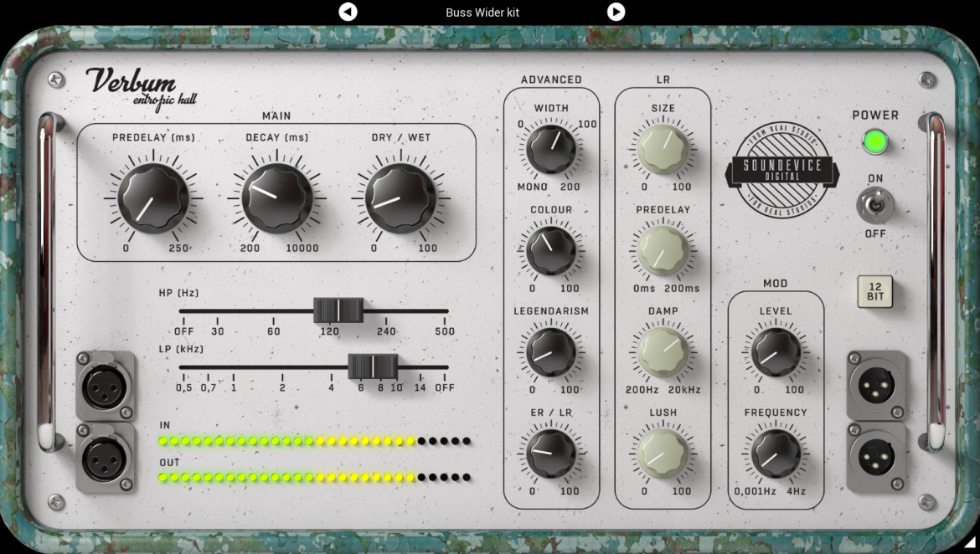Click the DECAY (ms) knob
980x554 pixels.
(277, 198)
